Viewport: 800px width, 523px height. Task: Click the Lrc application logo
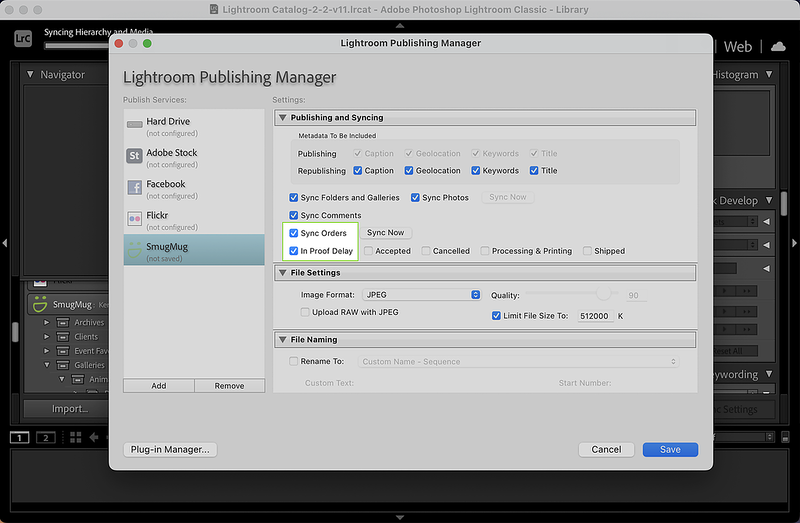click(24, 40)
